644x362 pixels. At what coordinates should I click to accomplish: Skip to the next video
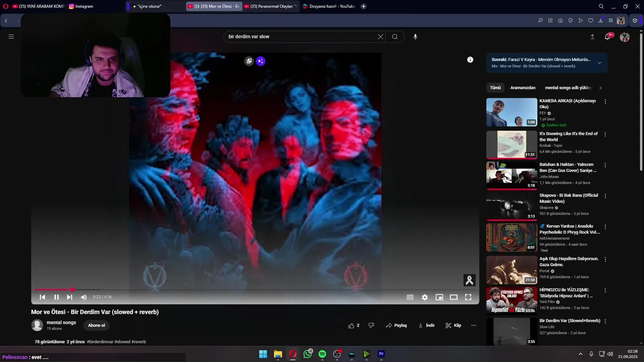tap(69, 297)
